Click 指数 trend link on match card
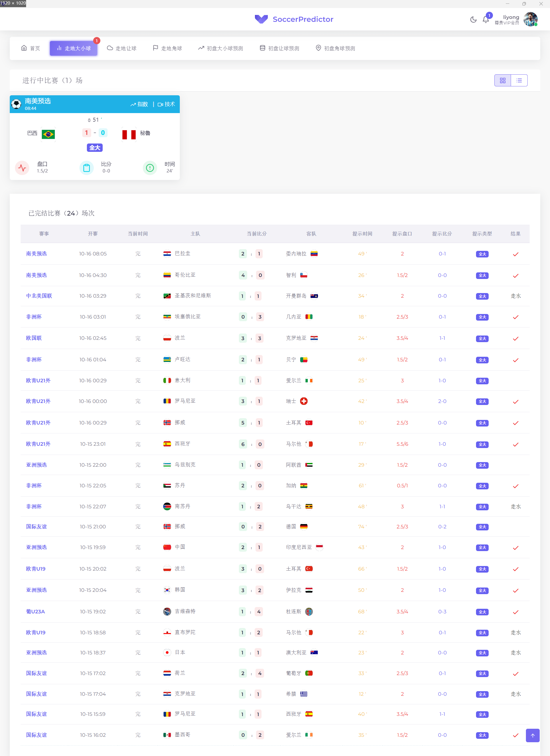Viewport: 550px width, 756px height. [x=139, y=104]
